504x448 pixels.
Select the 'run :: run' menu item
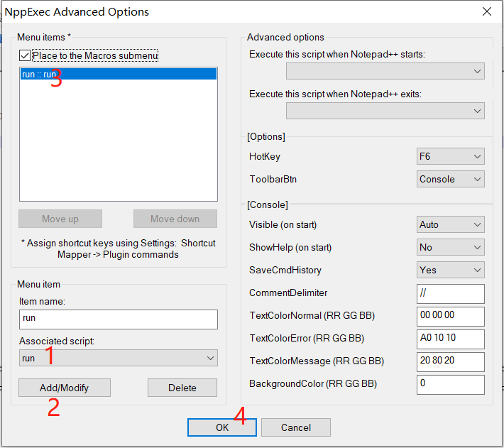pyautogui.click(x=119, y=75)
